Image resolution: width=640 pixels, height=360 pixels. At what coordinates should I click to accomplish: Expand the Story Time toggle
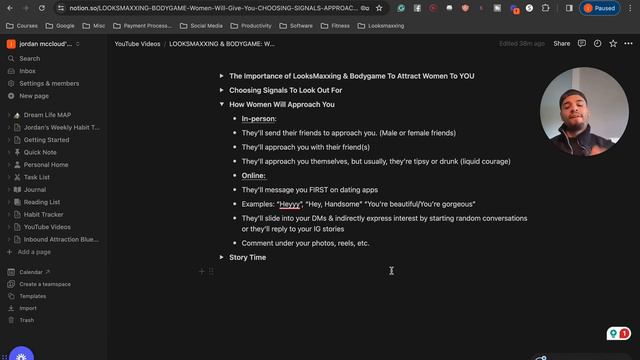coord(221,258)
